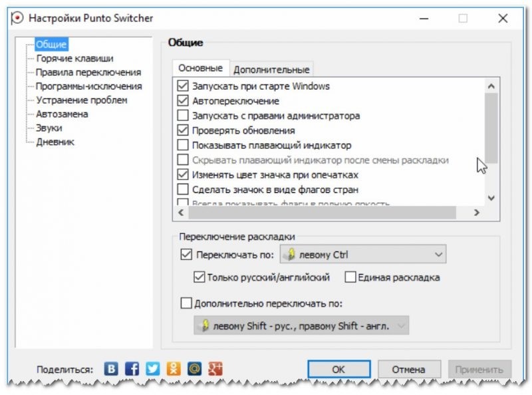Open 'Звуки' section
The height and width of the screenshot is (395, 532).
coord(49,128)
